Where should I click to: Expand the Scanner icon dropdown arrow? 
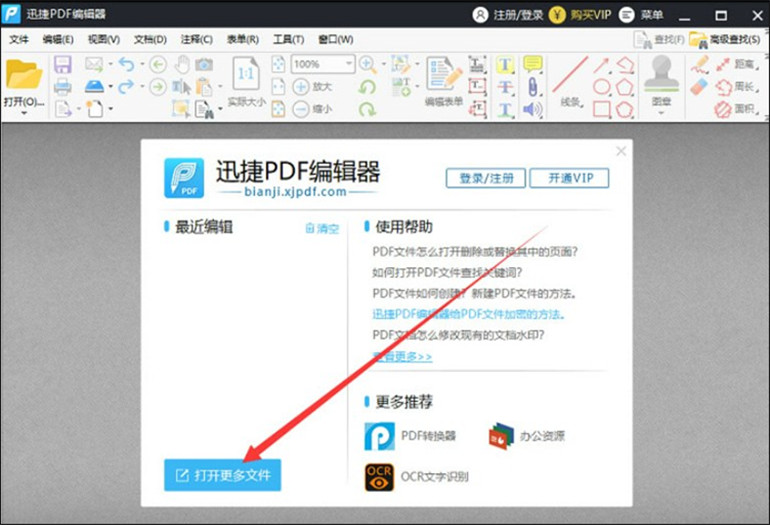(x=110, y=87)
